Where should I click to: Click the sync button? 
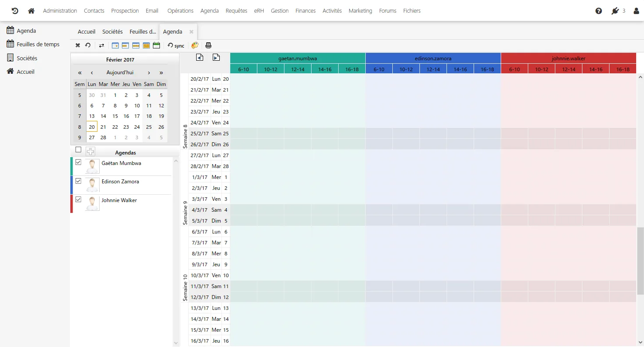click(x=176, y=45)
